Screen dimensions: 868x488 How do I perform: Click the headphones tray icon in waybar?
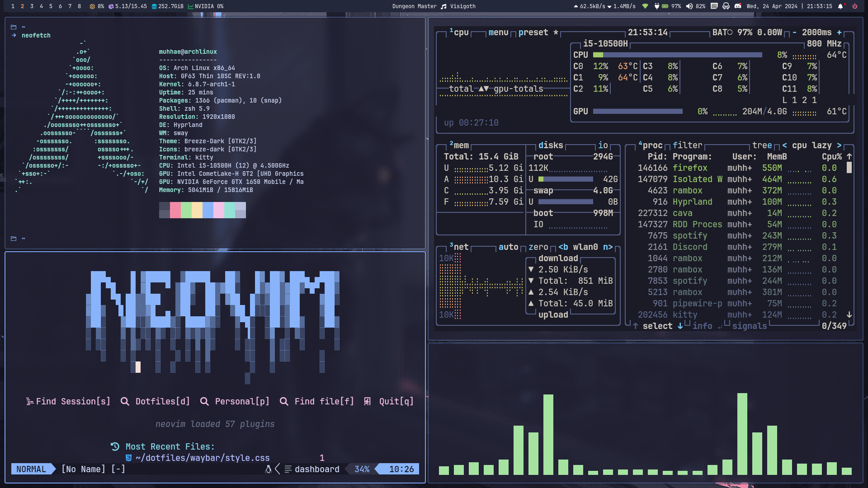point(726,6)
